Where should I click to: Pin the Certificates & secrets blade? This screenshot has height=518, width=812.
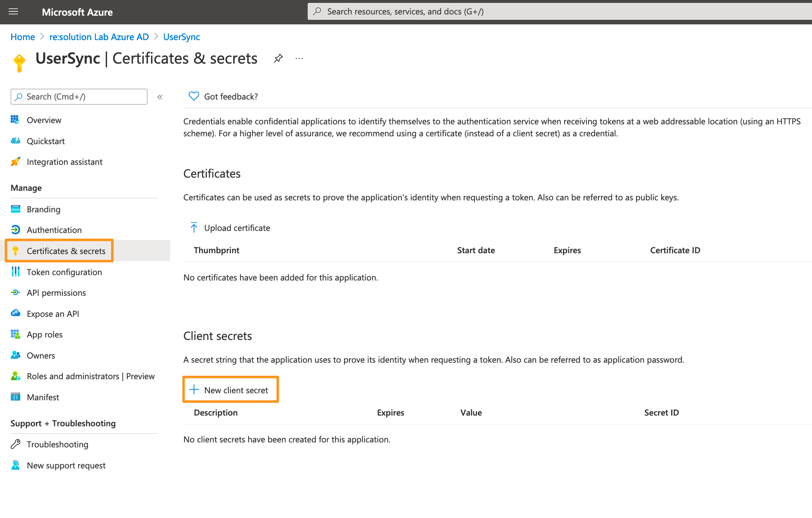[x=278, y=58]
